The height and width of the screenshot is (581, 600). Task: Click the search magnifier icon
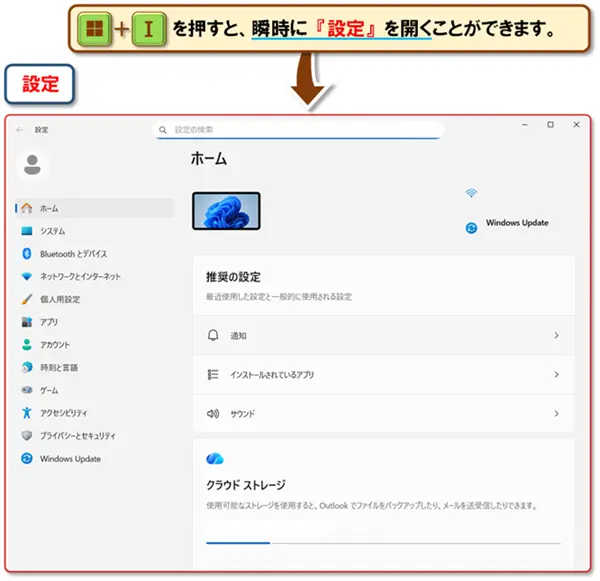coord(163,130)
